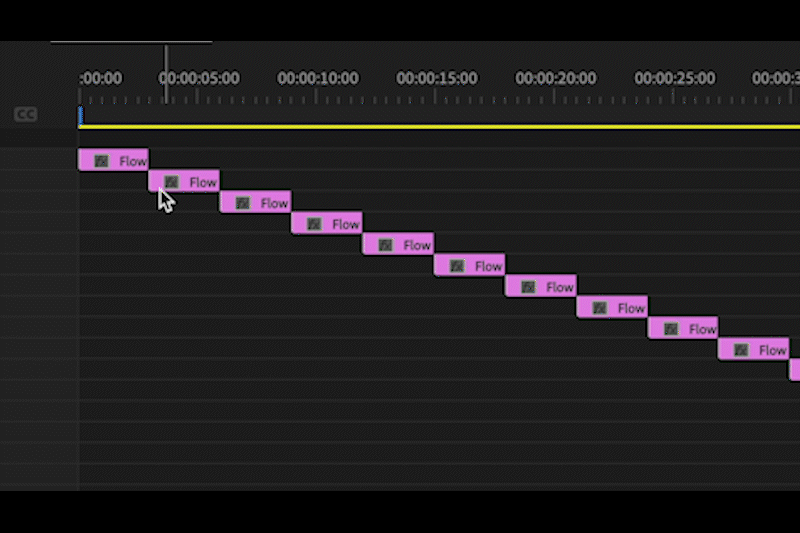Click the graphic icon on the eighth Flow clip

coord(599,308)
